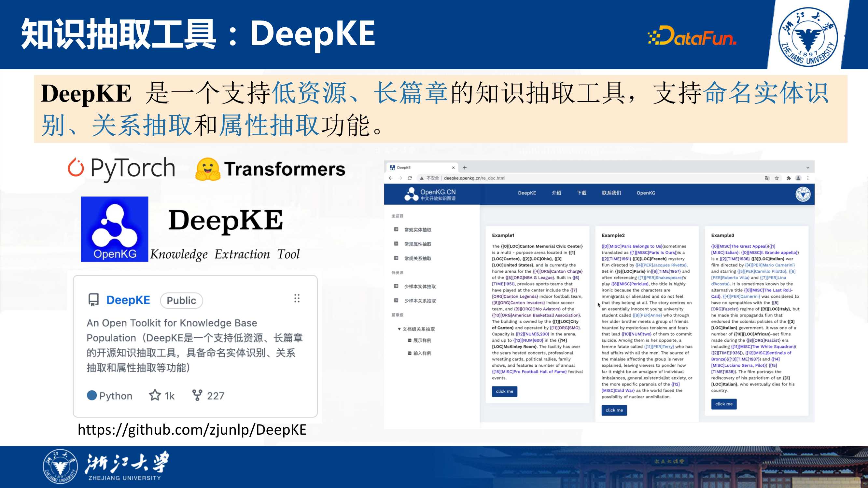Click the Public badge on repo card

point(181,300)
